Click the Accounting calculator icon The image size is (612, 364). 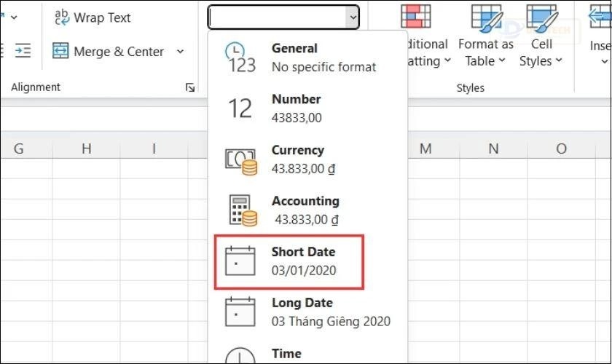tap(242, 210)
